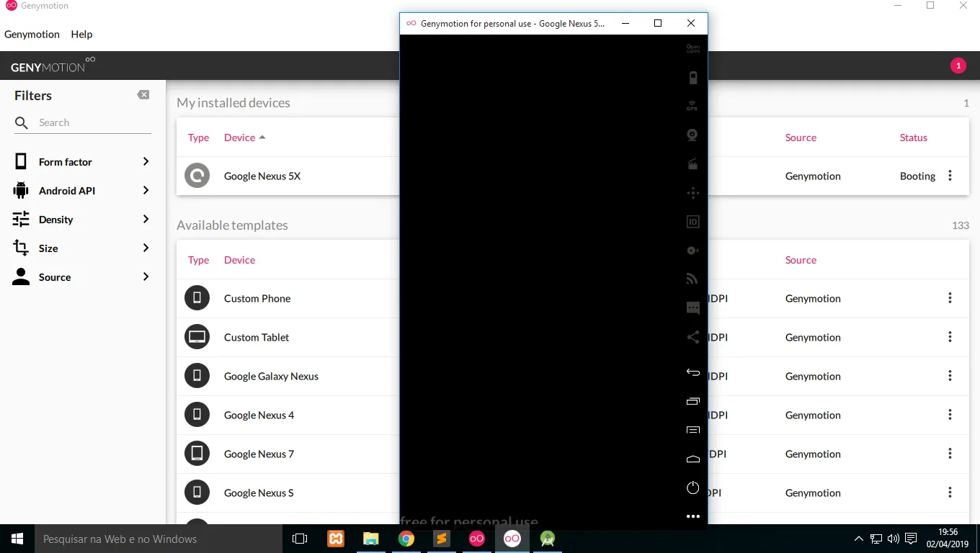The image size is (980, 553).
Task: Clear all filters with the backspace icon
Action: 143,95
